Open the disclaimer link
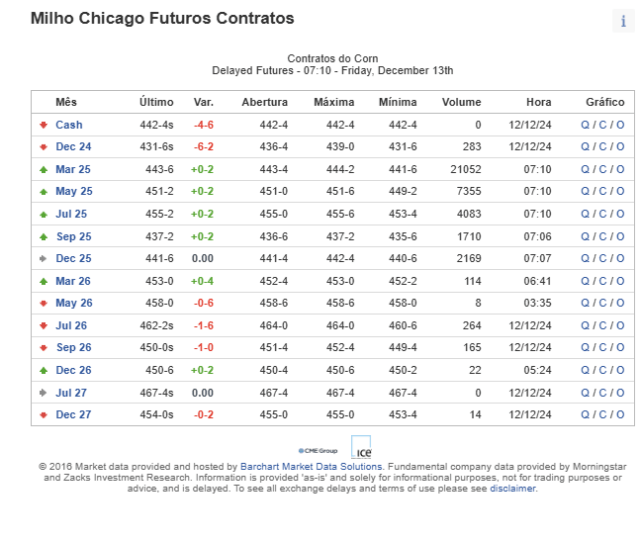640x541 pixels. point(512,489)
